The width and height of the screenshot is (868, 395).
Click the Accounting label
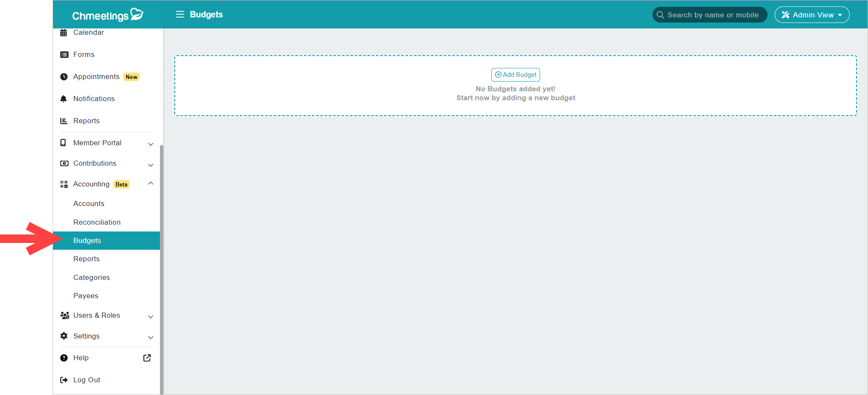click(x=91, y=184)
